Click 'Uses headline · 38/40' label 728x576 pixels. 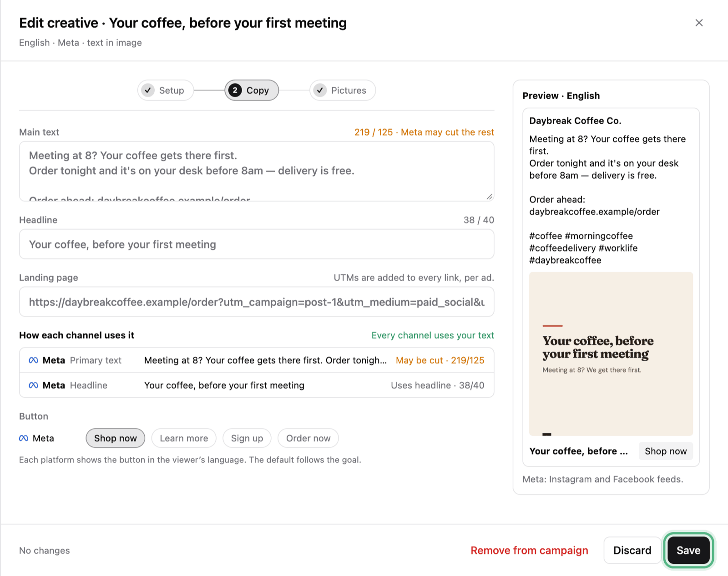point(438,385)
